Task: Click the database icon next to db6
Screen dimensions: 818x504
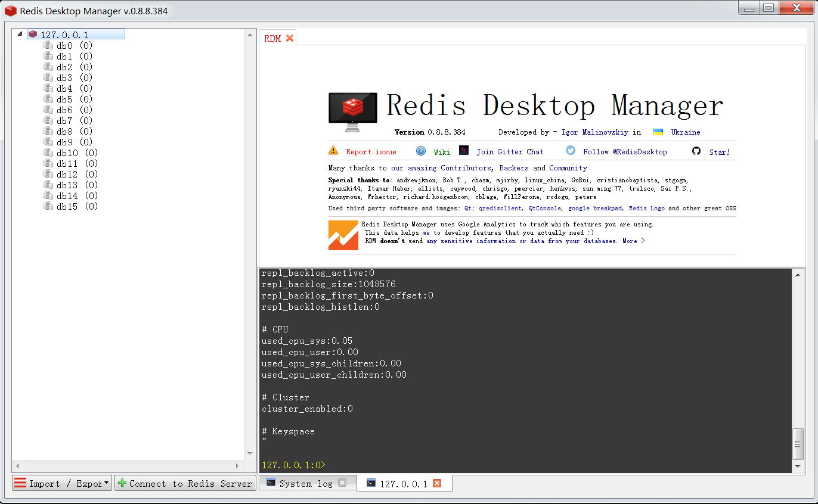Action: tap(48, 110)
